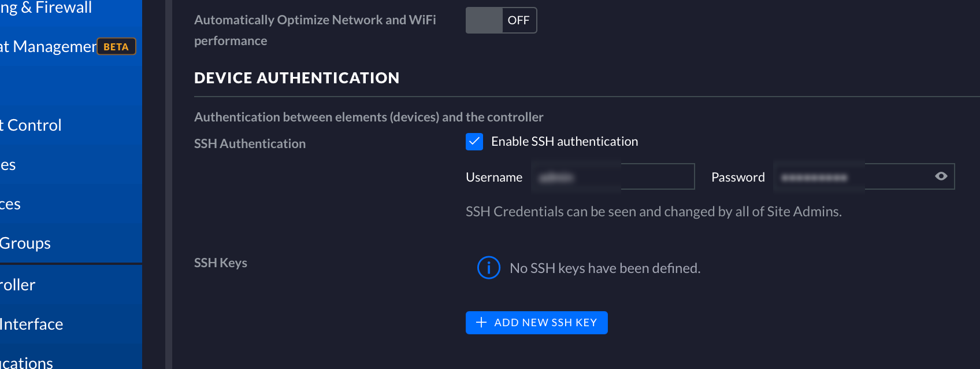Screen dimensions: 980x369
Task: Click the plus icon for new SSH key
Action: tap(481, 323)
